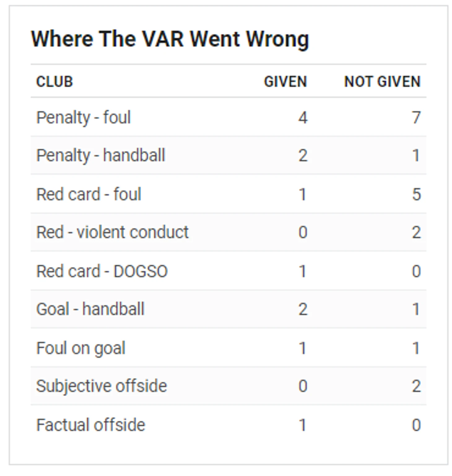The width and height of the screenshot is (452, 476).
Task: Select the 'Goal - handball' row label
Action: click(x=90, y=309)
